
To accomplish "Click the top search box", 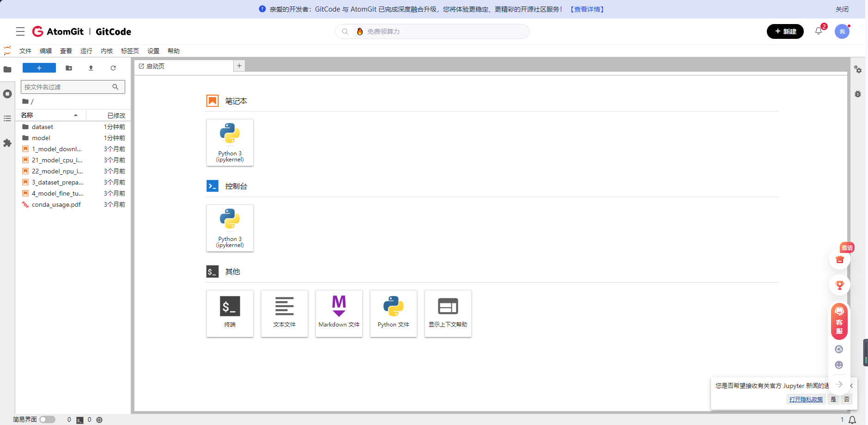I will (x=432, y=31).
